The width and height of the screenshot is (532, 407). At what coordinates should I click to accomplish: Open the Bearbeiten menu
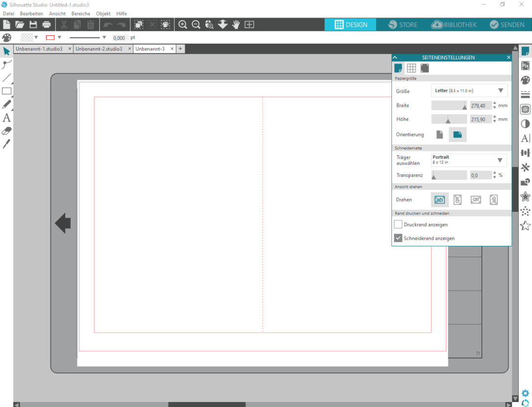(x=31, y=13)
